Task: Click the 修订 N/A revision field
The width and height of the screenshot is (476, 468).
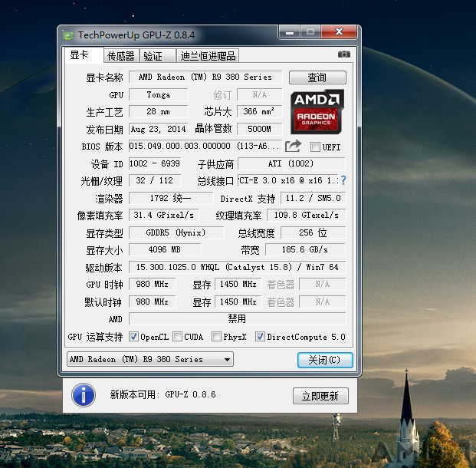Action: (260, 94)
